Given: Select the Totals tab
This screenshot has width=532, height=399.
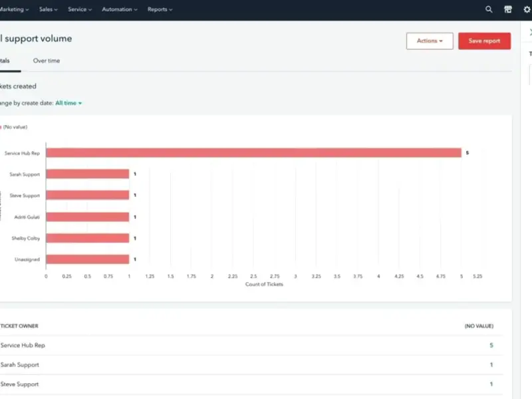Looking at the screenshot, I should 5,61.
